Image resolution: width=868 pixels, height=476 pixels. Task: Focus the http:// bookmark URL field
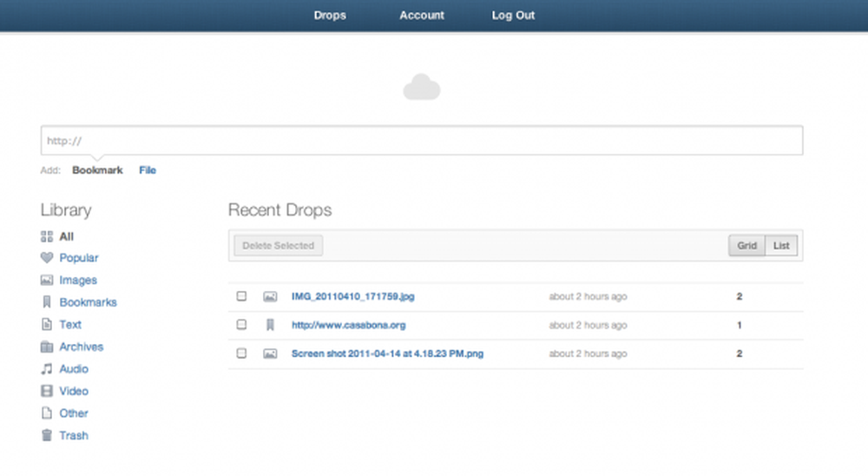(x=421, y=140)
